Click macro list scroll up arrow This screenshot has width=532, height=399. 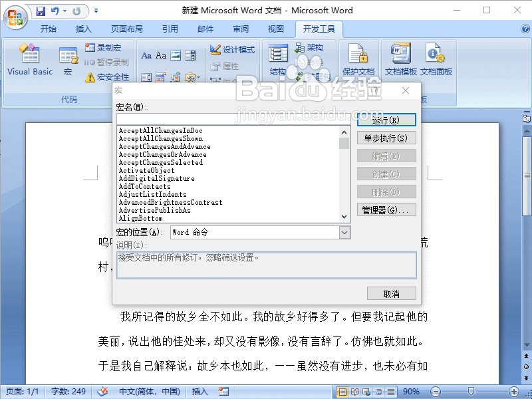(x=344, y=132)
